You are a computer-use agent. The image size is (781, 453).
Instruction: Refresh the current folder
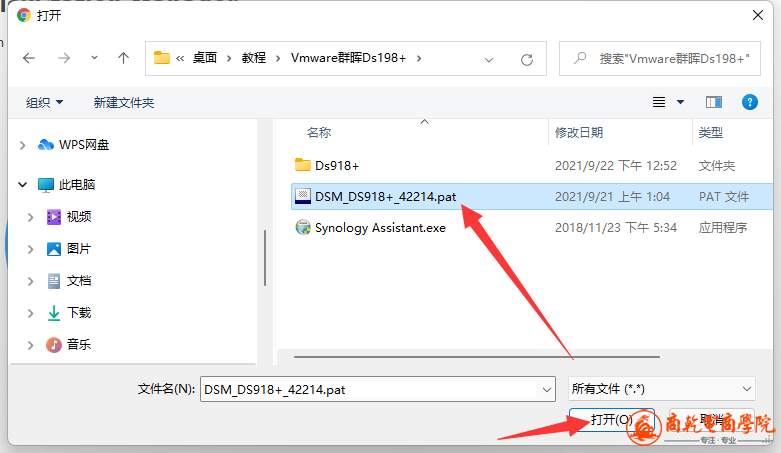coord(527,60)
